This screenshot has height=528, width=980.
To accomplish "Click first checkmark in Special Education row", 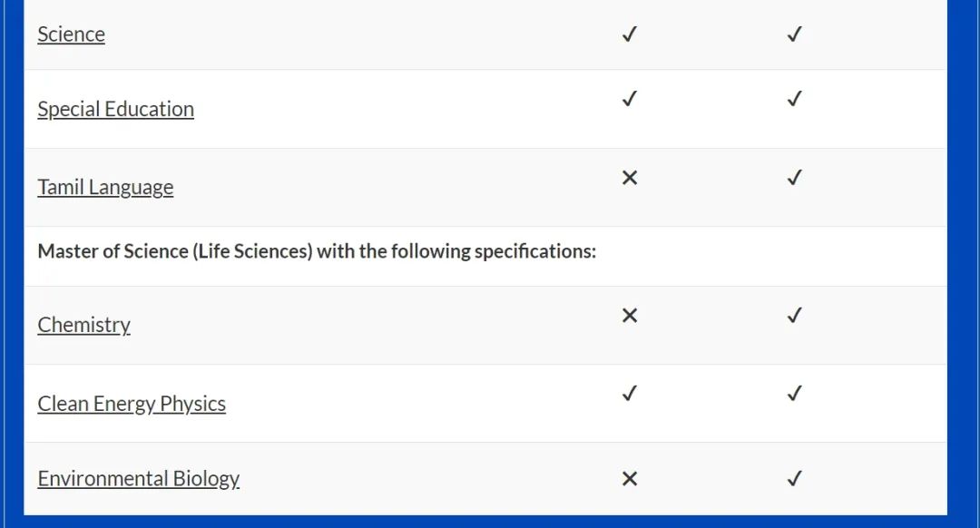I will pyautogui.click(x=630, y=99).
